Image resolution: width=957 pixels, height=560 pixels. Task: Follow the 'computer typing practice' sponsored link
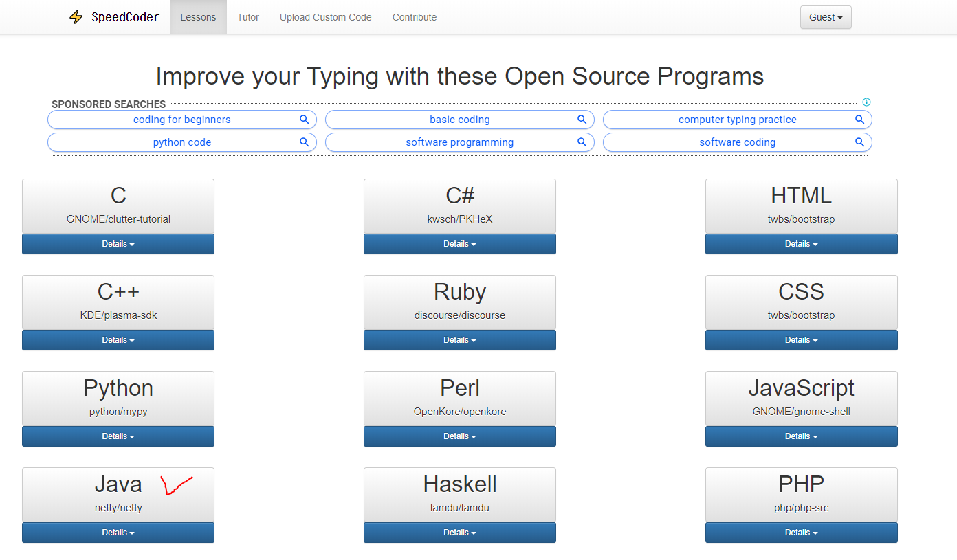pyautogui.click(x=738, y=120)
